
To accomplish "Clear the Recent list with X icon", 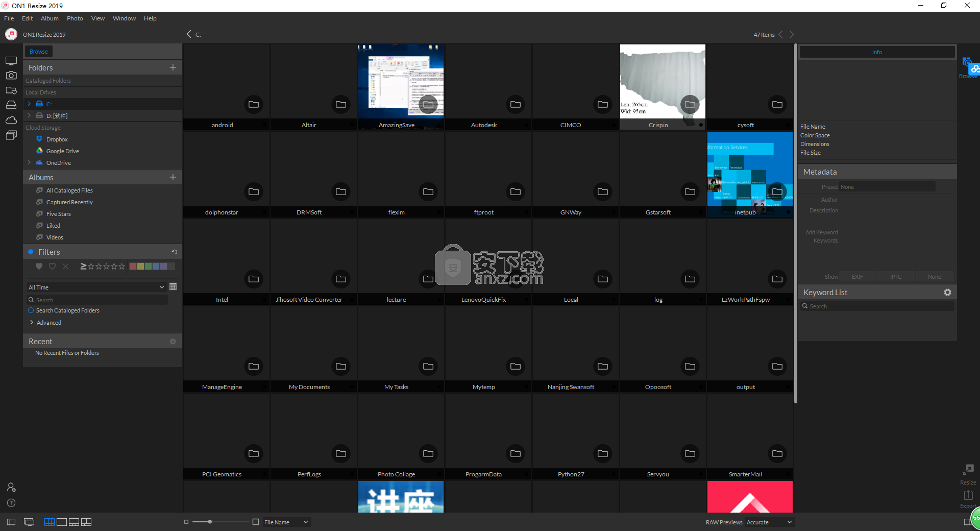I will coord(173,341).
